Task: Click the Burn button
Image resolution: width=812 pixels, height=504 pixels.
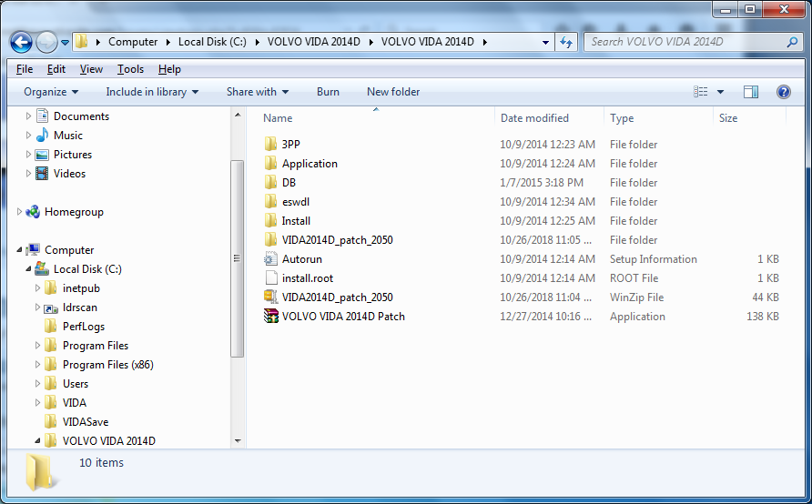Action: tap(328, 92)
